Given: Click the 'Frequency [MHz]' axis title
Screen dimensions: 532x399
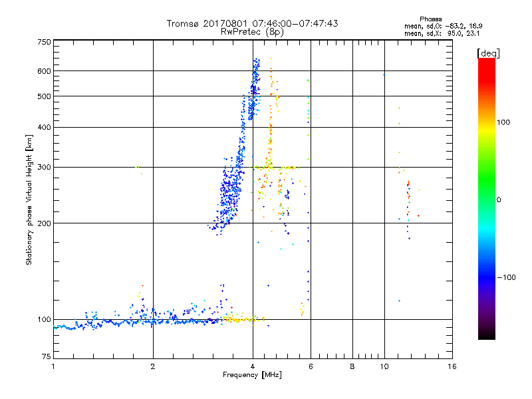Looking at the screenshot, I should coord(252,375).
